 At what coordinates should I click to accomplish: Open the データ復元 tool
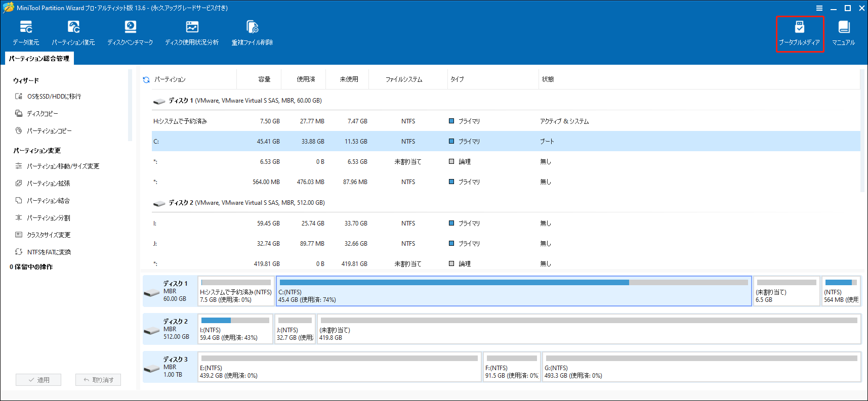coord(26,33)
